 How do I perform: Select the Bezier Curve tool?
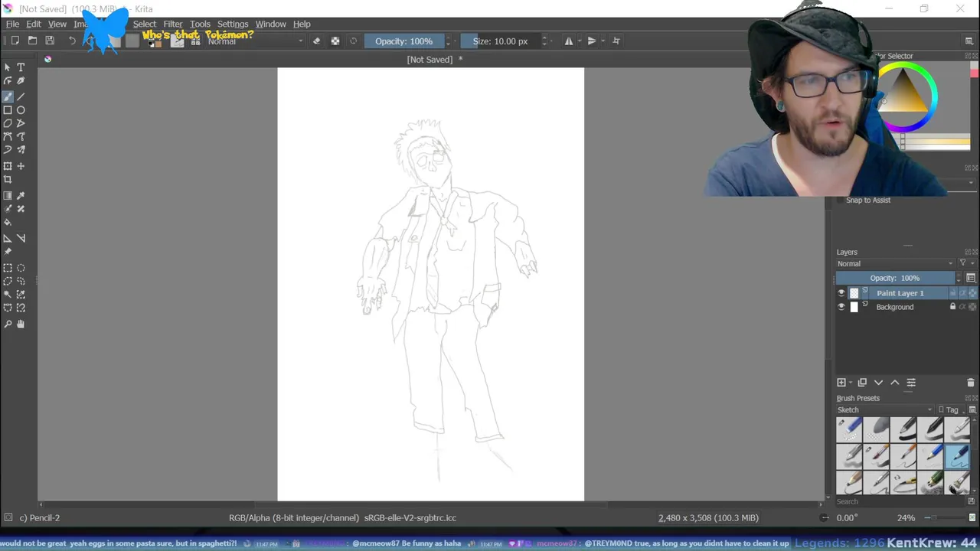(8, 137)
